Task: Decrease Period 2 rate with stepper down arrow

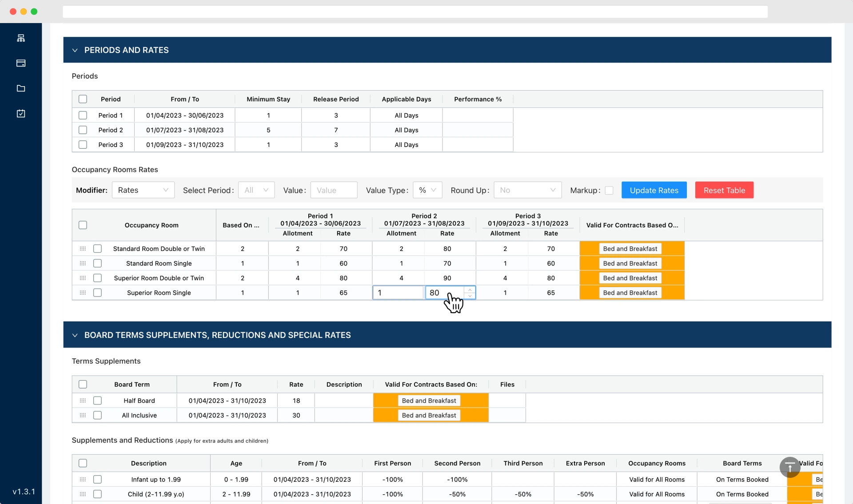Action: [470, 296]
